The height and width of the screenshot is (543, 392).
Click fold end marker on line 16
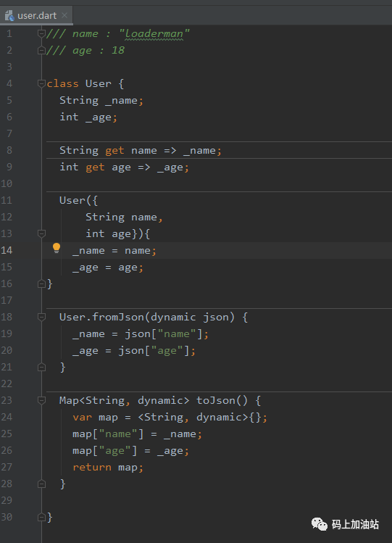point(41,284)
